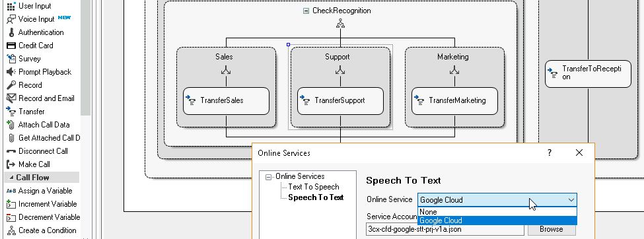Click the TransferSales transfer icon
The width and height of the screenshot is (644, 239).
coord(190,100)
